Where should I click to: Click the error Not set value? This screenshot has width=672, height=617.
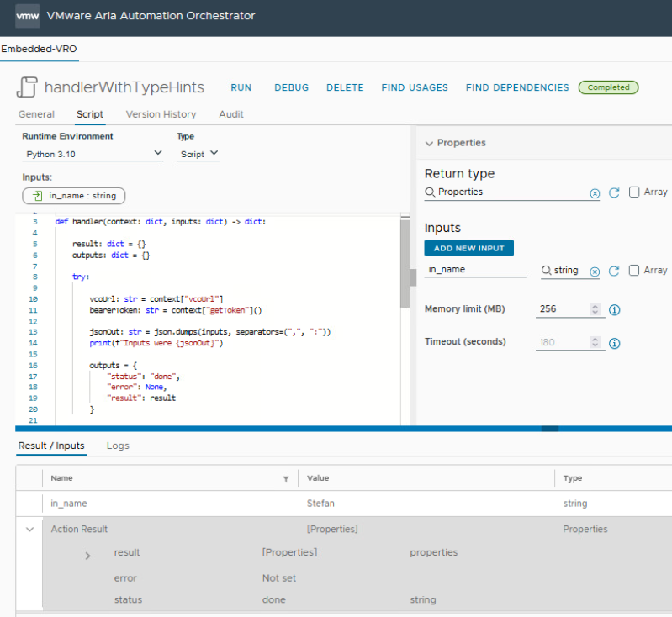[279, 578]
